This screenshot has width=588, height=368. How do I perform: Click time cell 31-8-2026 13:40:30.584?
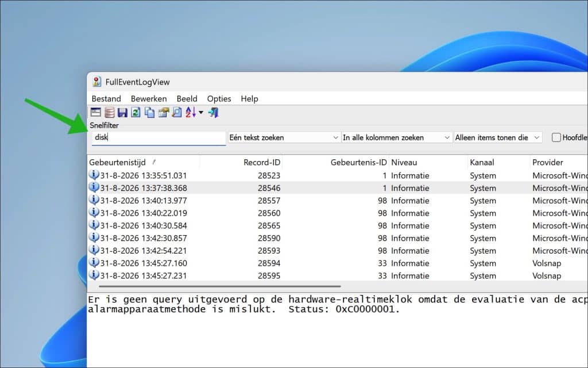143,225
